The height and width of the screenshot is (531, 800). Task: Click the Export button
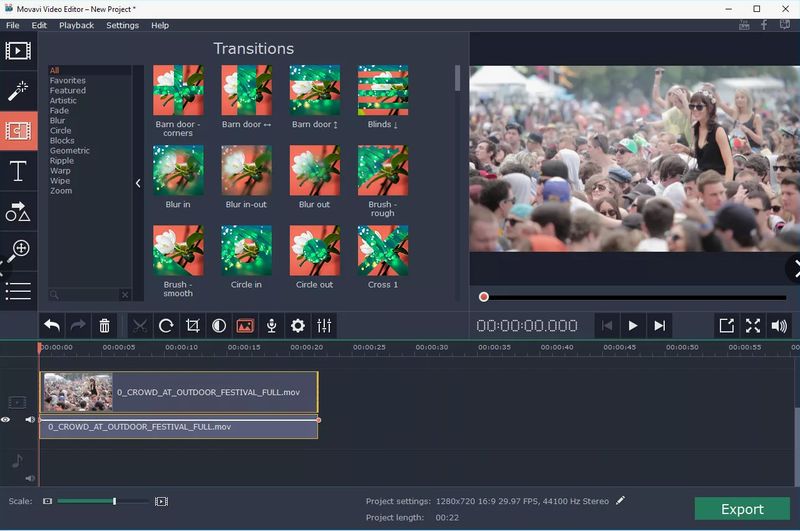click(742, 509)
